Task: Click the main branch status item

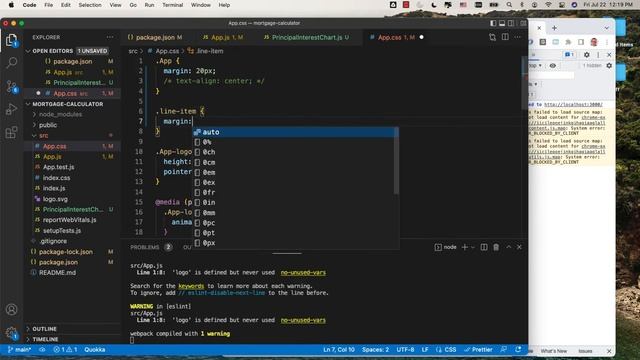Action: 19,350
